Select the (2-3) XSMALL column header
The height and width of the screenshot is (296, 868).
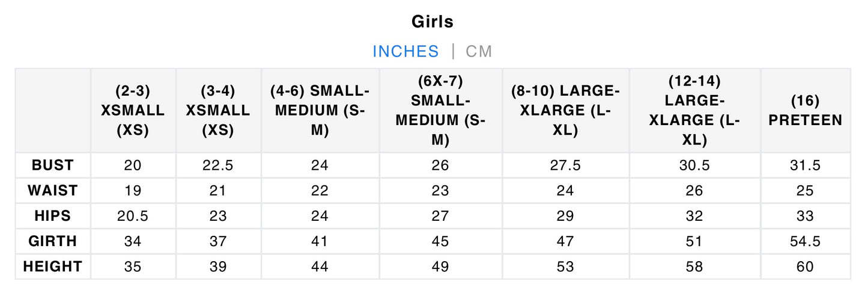[133, 110]
